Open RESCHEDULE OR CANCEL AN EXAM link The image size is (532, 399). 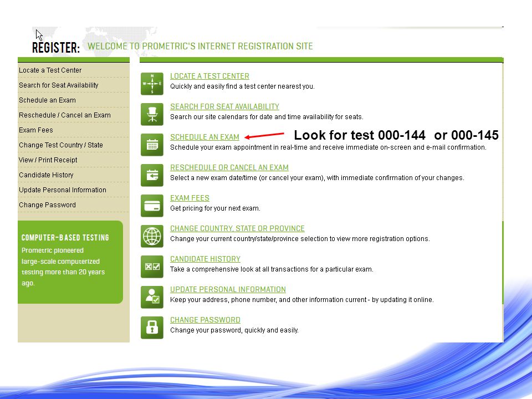[x=229, y=167]
